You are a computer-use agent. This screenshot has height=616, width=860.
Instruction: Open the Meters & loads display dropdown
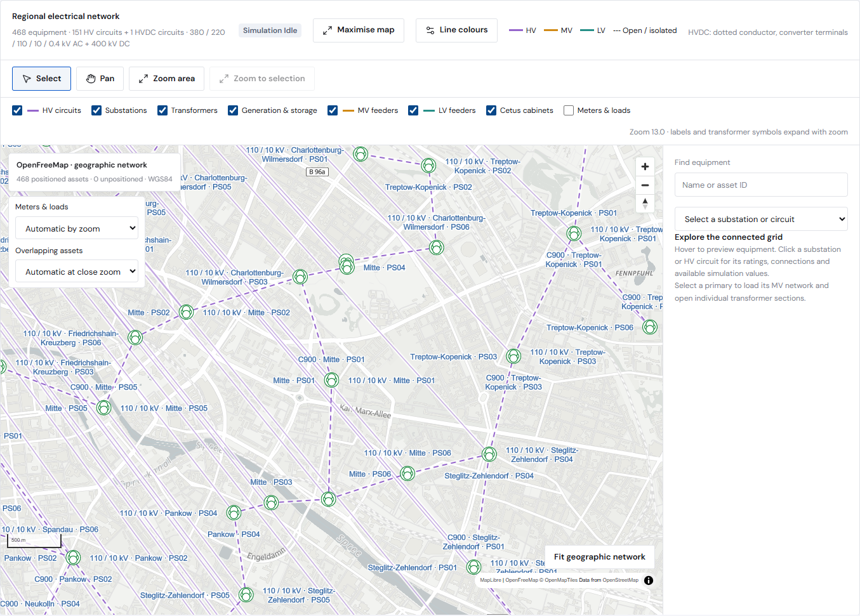[77, 228]
